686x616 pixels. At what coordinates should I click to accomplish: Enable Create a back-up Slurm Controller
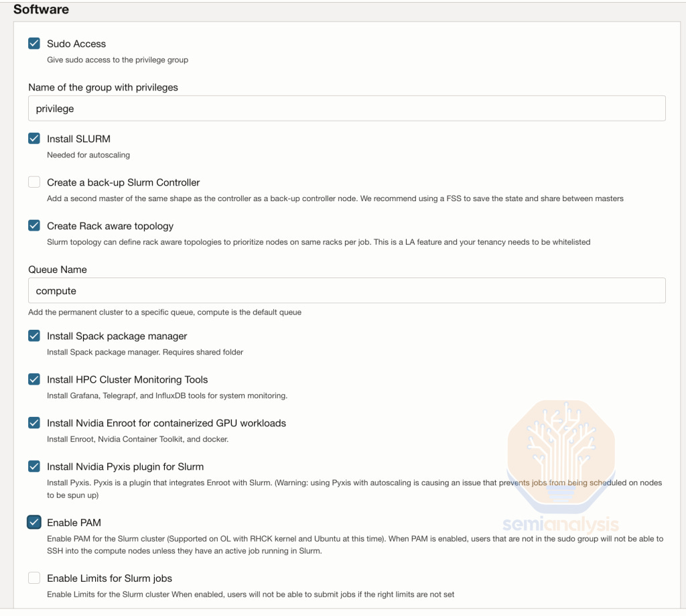[34, 182]
